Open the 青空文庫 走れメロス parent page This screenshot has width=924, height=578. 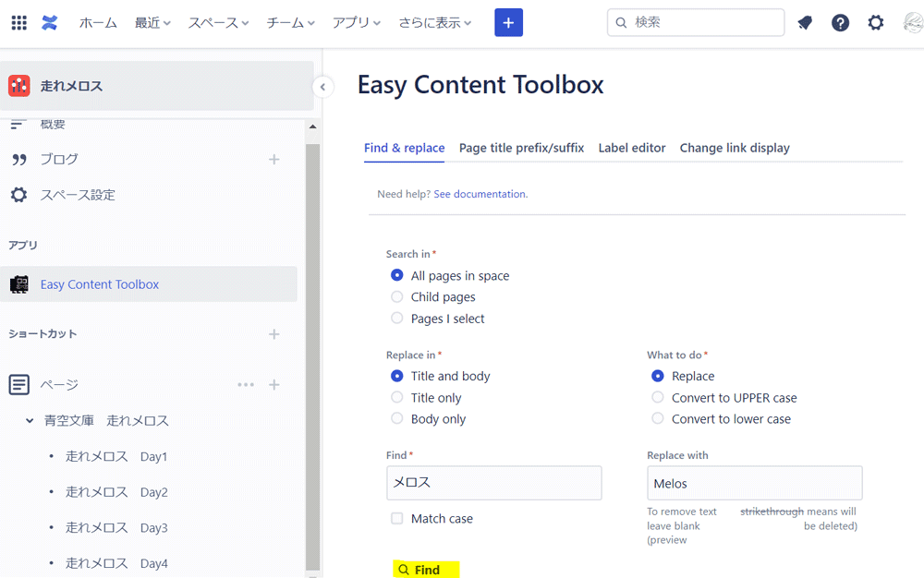coord(106,421)
